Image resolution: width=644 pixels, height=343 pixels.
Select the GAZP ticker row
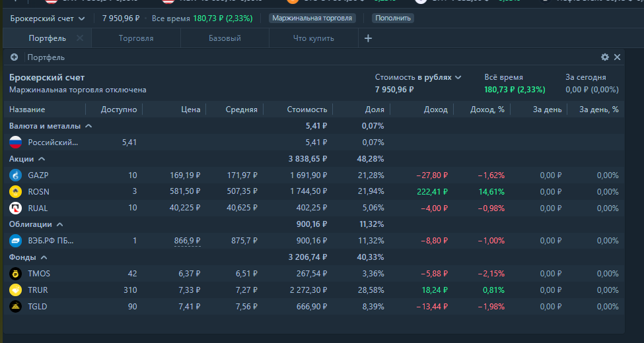tap(314, 175)
